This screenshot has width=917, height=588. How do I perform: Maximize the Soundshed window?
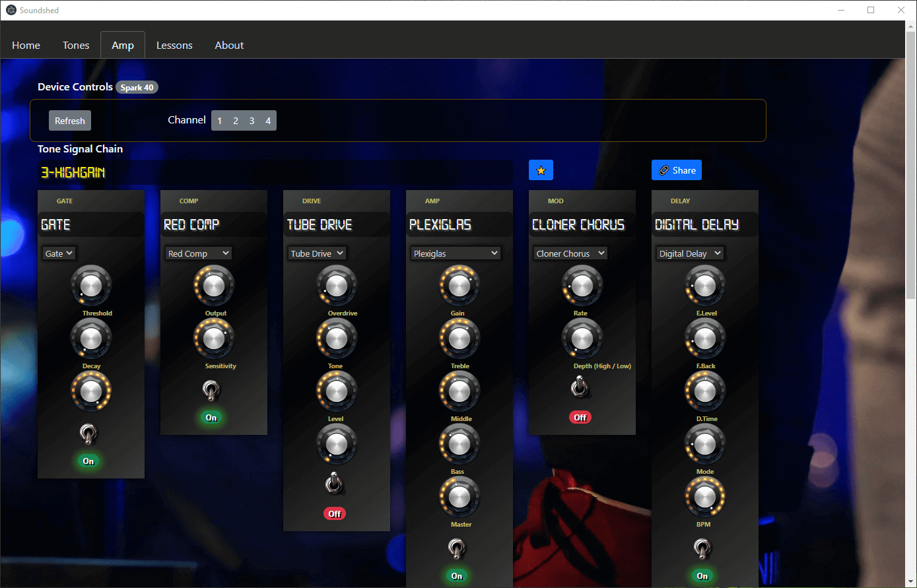pos(871,10)
